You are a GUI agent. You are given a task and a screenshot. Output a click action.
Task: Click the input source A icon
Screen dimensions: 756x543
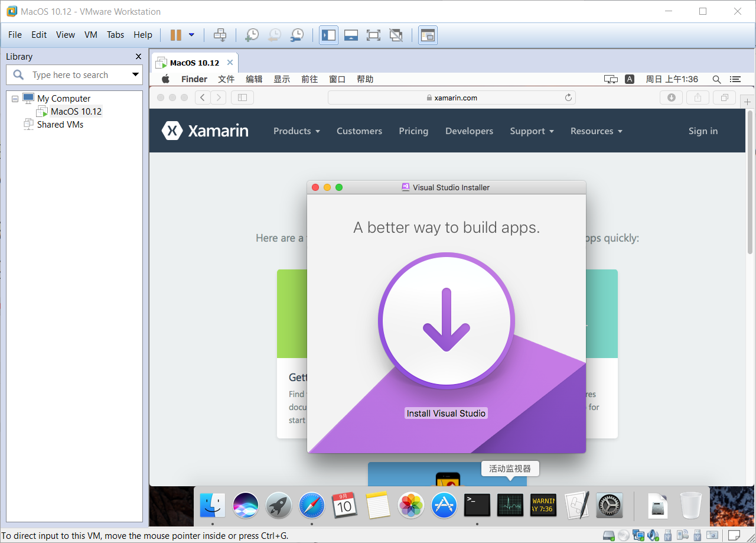point(630,79)
